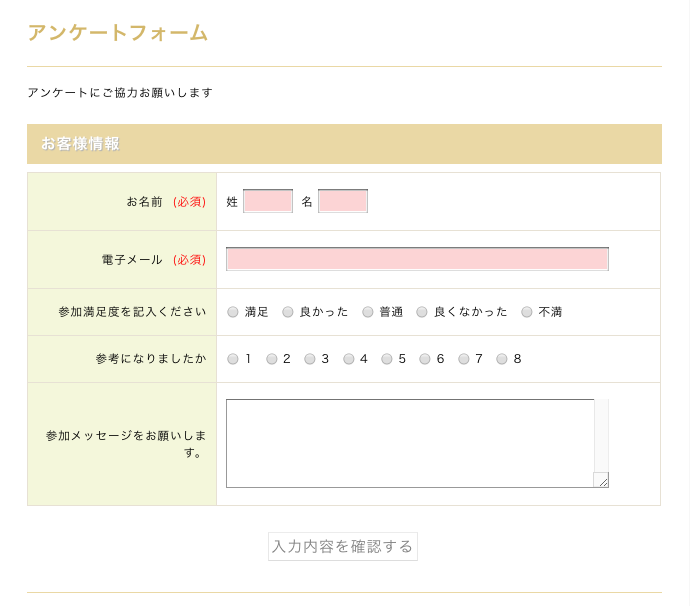The width and height of the screenshot is (690, 606).
Task: Choose rating 5 radio button
Action: coord(387,359)
